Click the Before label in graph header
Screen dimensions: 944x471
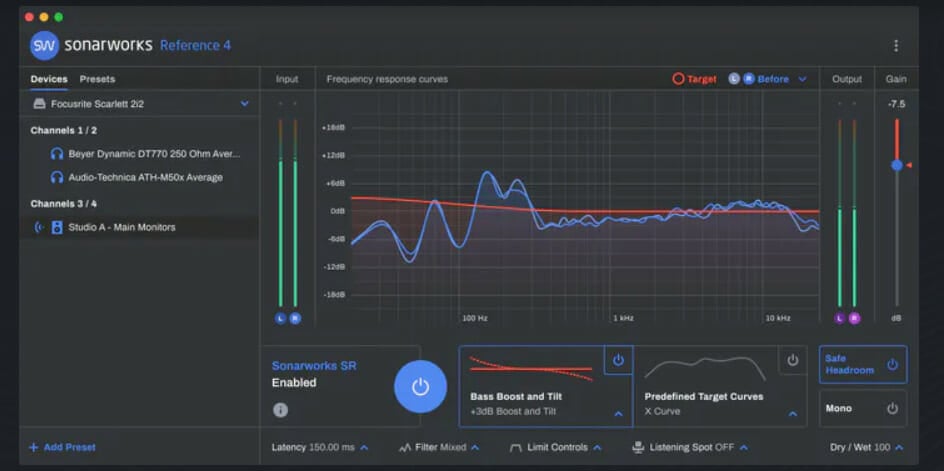point(773,79)
